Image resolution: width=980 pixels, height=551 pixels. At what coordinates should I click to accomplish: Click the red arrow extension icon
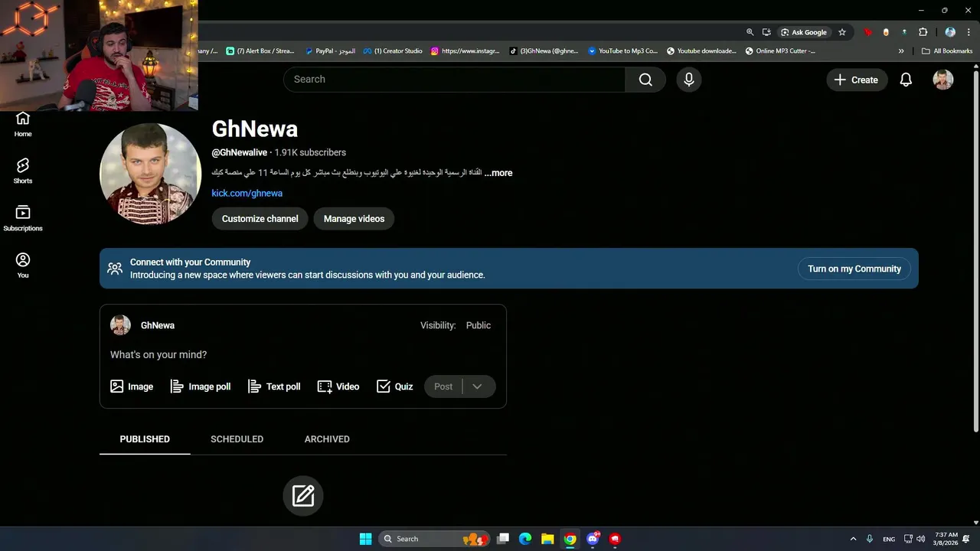[867, 32]
